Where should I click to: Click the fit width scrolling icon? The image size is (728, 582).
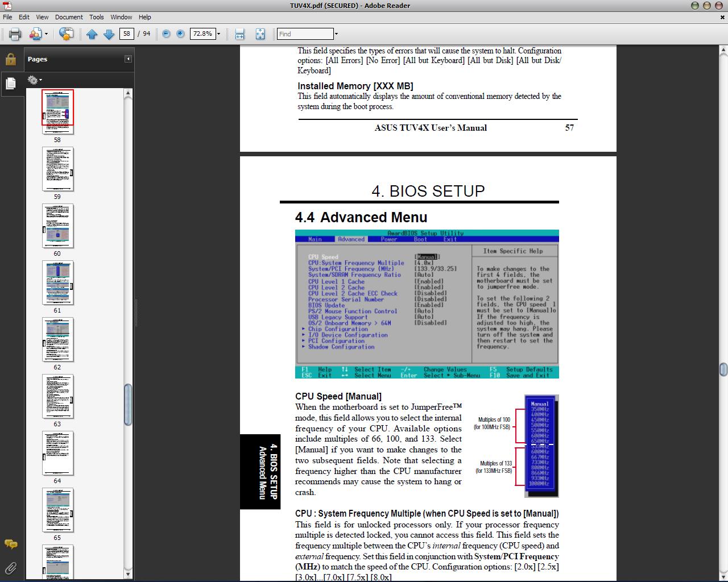tap(240, 34)
